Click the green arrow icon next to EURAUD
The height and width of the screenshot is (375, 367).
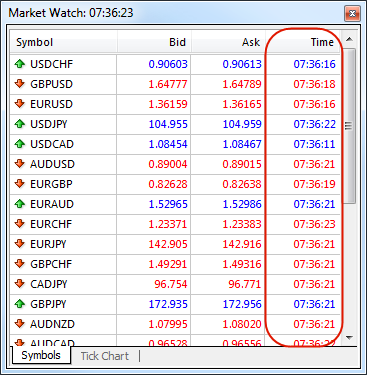click(20, 203)
